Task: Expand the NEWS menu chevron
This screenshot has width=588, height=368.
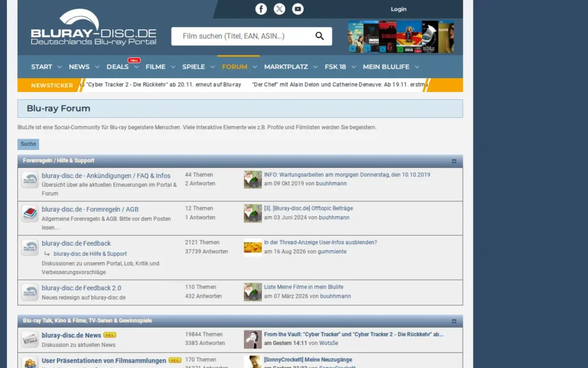Action: pos(97,67)
